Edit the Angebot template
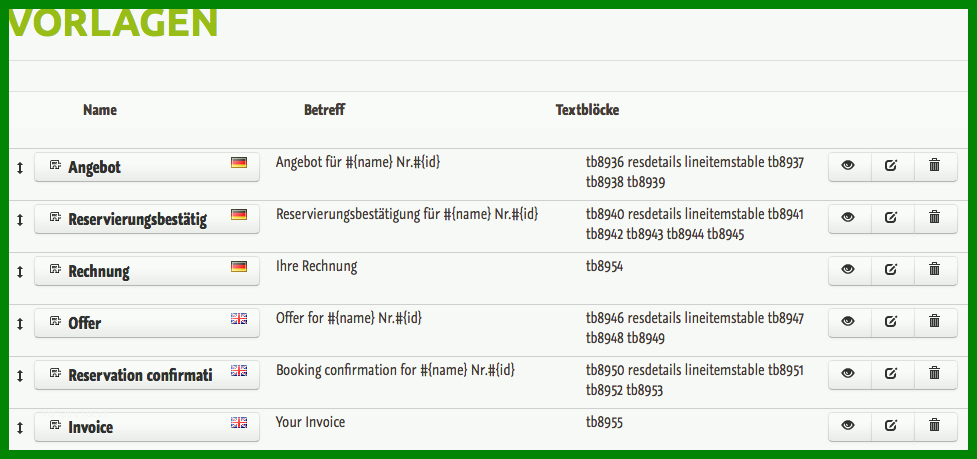 (x=892, y=166)
